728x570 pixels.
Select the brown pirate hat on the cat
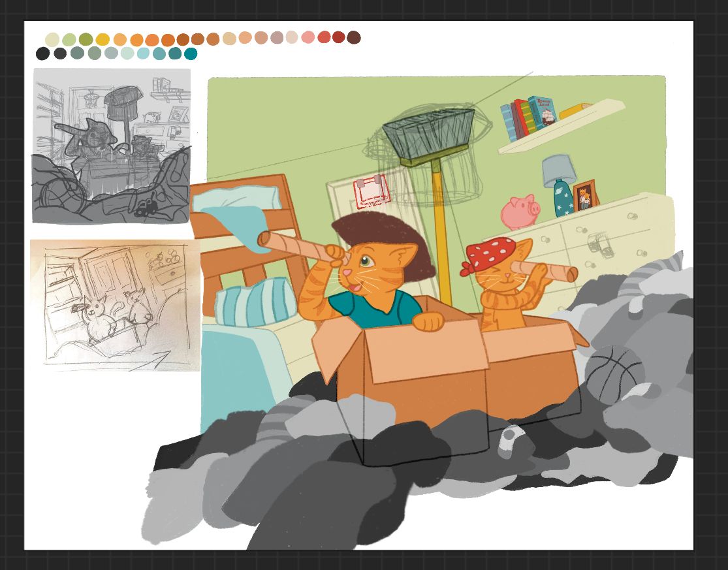tap(383, 241)
